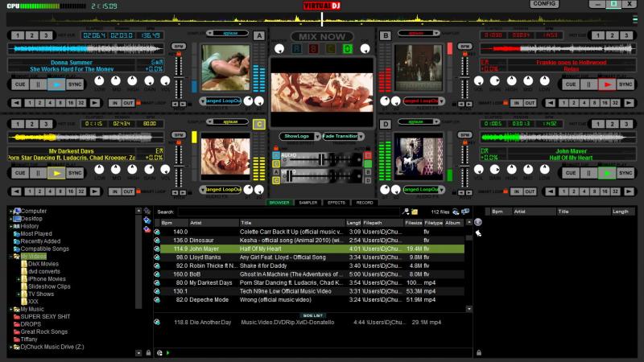
Task: Click the gray star folder icon
Action: coord(147,211)
